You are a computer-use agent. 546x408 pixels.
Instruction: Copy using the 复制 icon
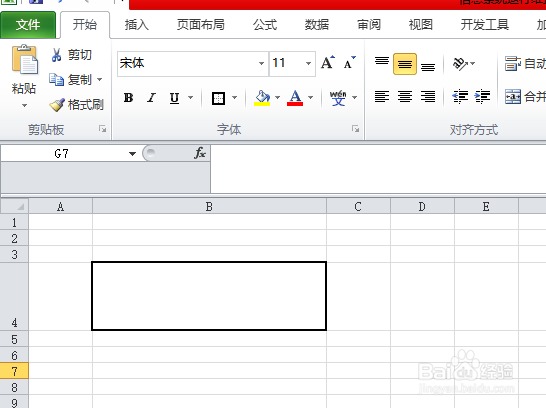pyautogui.click(x=56, y=80)
